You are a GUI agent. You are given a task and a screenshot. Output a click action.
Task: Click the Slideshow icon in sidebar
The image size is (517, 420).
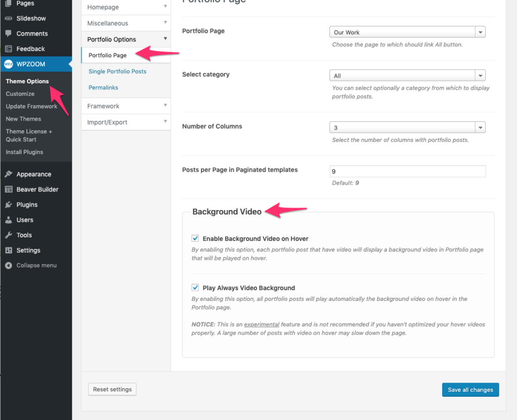[8, 19]
